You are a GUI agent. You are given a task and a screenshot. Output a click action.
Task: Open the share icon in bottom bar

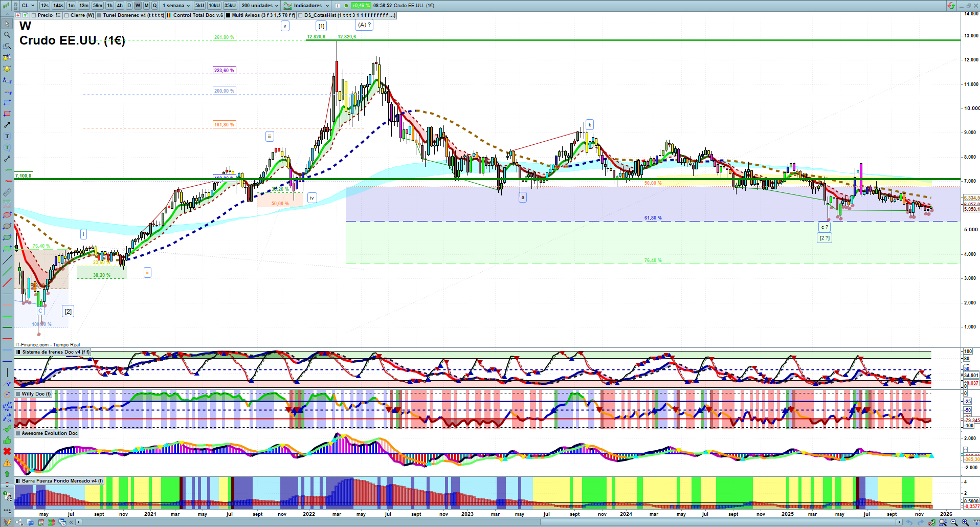pyautogui.click(x=19, y=522)
